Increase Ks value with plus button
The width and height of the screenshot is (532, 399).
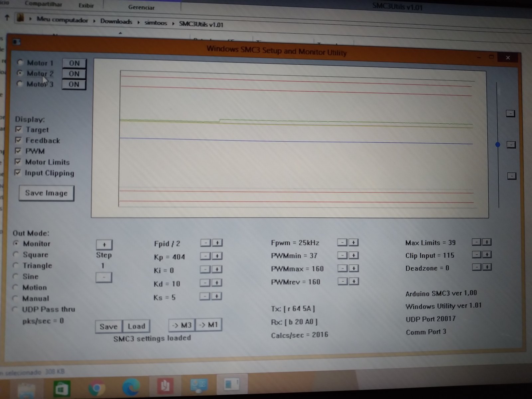pyautogui.click(x=216, y=296)
